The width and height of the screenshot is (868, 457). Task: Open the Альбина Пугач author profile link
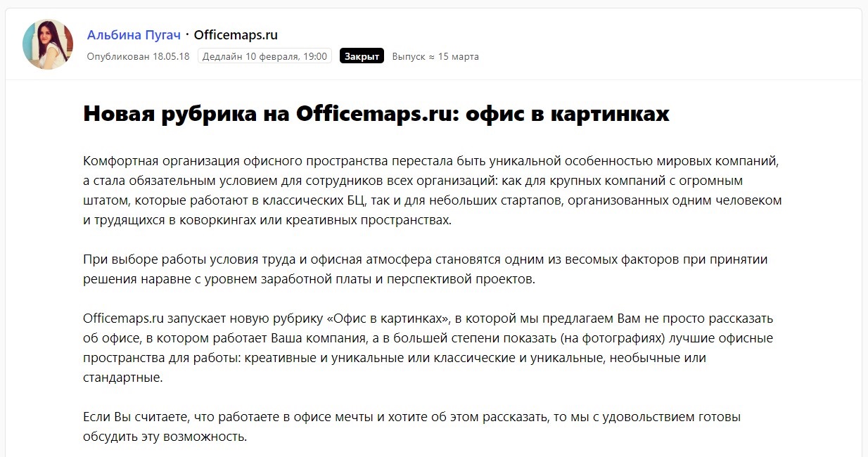click(x=134, y=35)
